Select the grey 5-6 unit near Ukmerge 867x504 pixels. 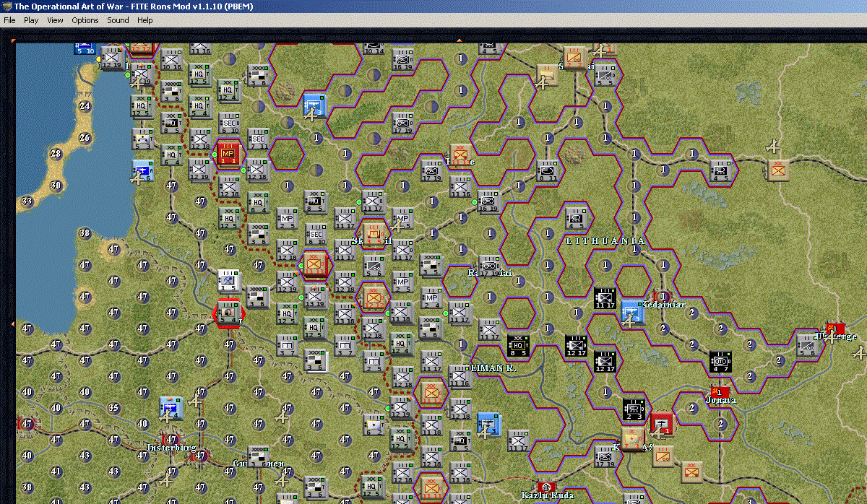click(x=807, y=345)
